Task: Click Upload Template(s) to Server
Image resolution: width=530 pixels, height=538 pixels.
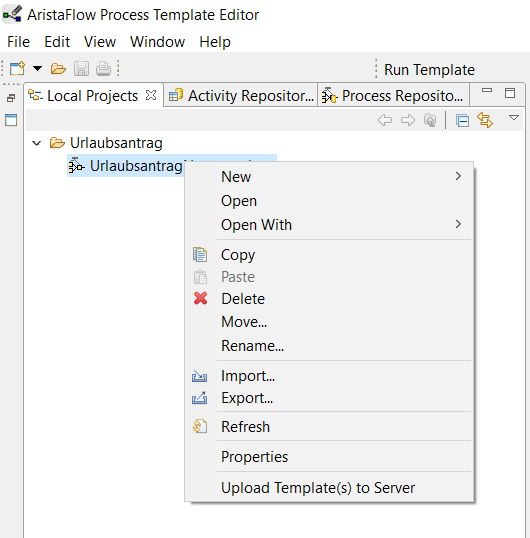Action: (318, 488)
